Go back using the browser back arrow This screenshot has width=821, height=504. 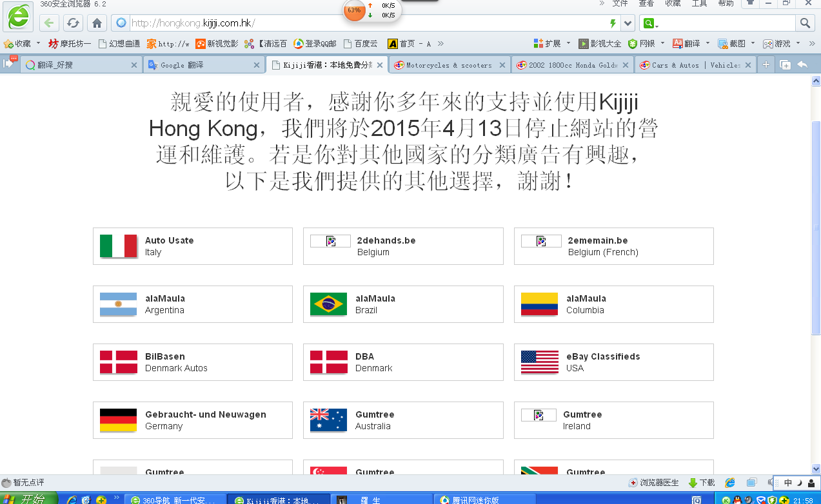(50, 23)
